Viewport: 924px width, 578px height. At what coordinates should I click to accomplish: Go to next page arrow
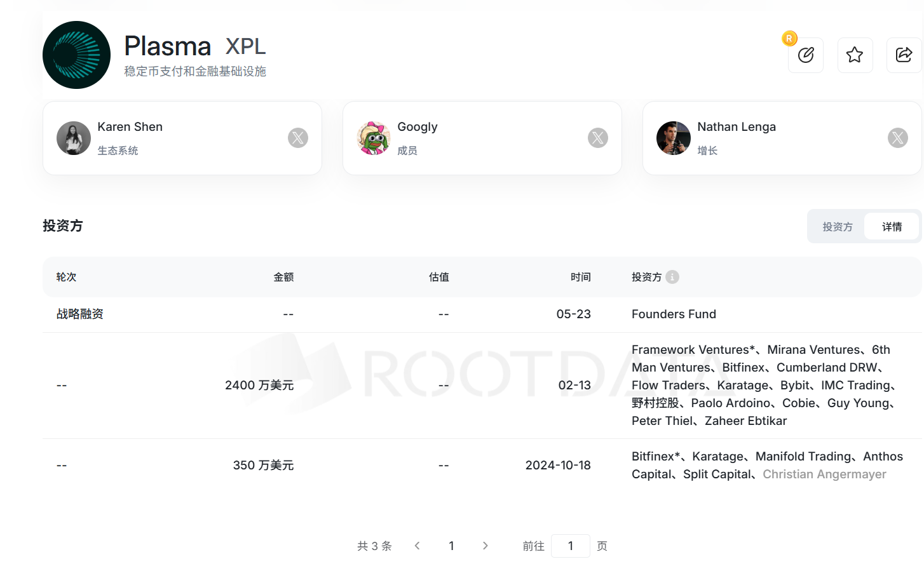(x=486, y=546)
